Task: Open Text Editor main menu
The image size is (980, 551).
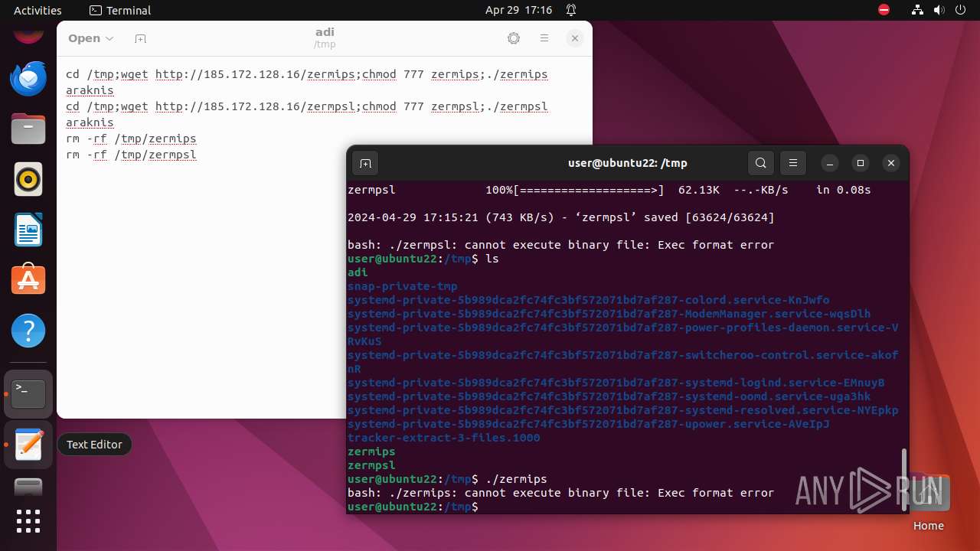Action: tap(544, 38)
